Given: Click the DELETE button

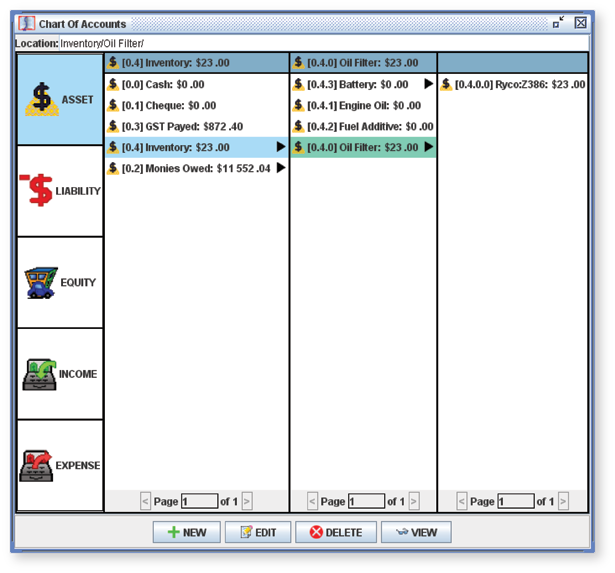Looking at the screenshot, I should point(336,532).
